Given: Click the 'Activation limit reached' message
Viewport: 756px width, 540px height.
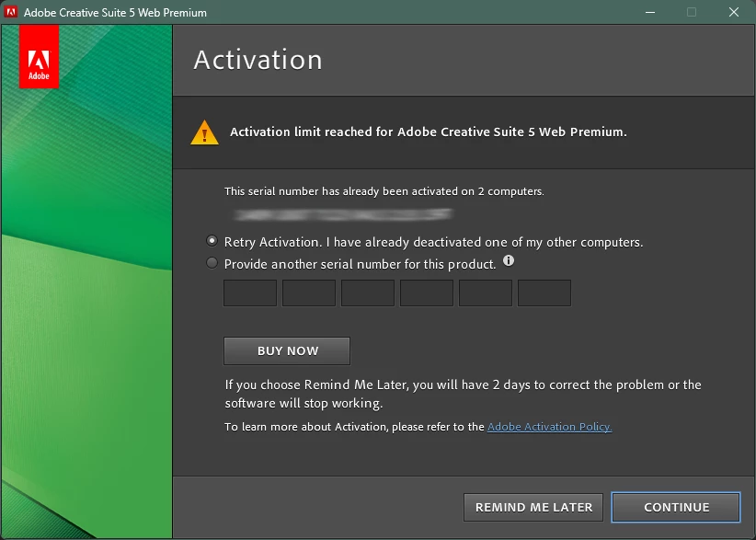Looking at the screenshot, I should [429, 132].
